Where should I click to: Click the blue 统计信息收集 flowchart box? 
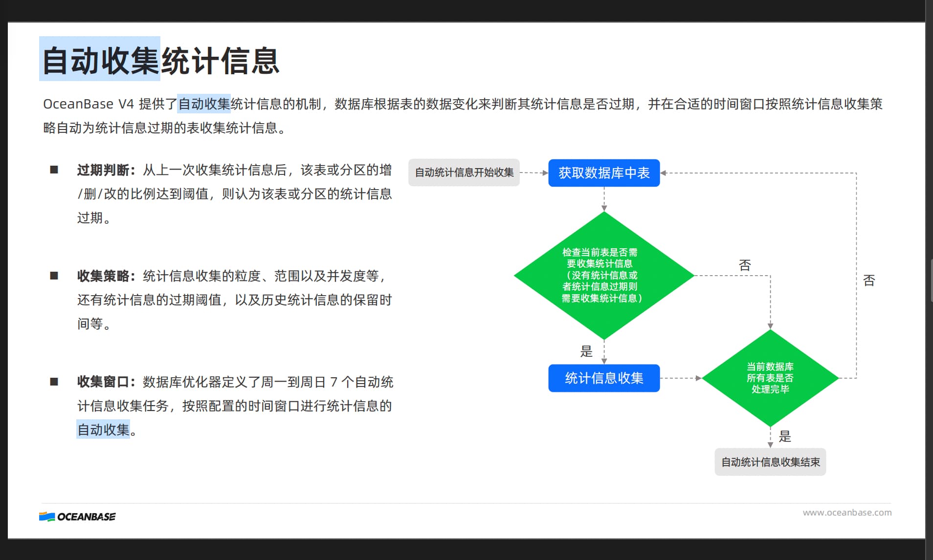(x=604, y=378)
